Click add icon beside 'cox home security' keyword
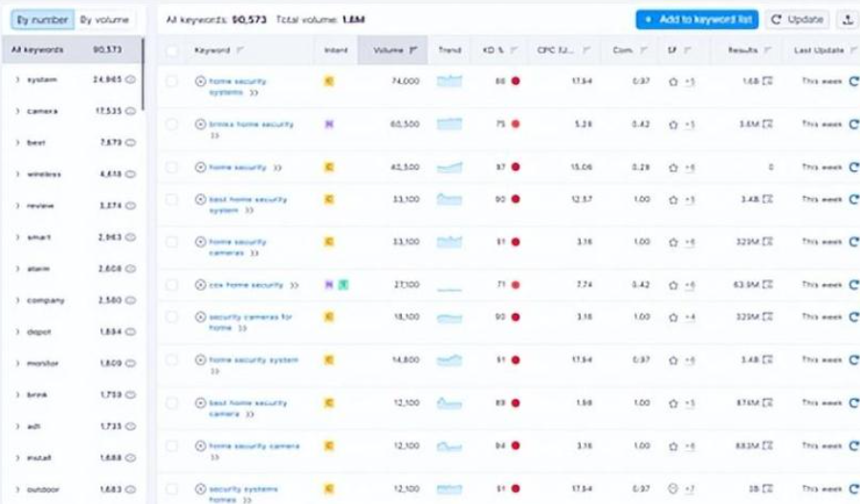Viewport: 860px width, 504px height. [200, 285]
